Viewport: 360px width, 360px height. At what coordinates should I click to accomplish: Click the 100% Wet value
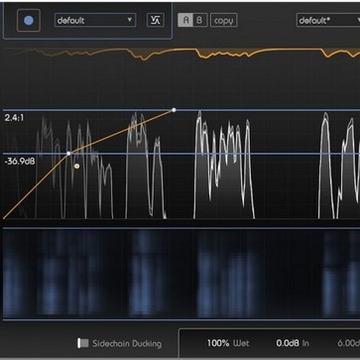pyautogui.click(x=228, y=343)
